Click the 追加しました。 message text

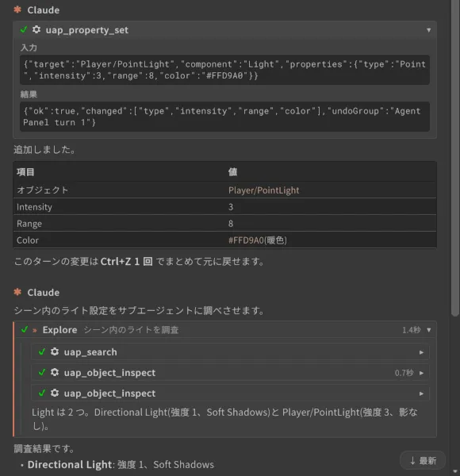point(44,150)
